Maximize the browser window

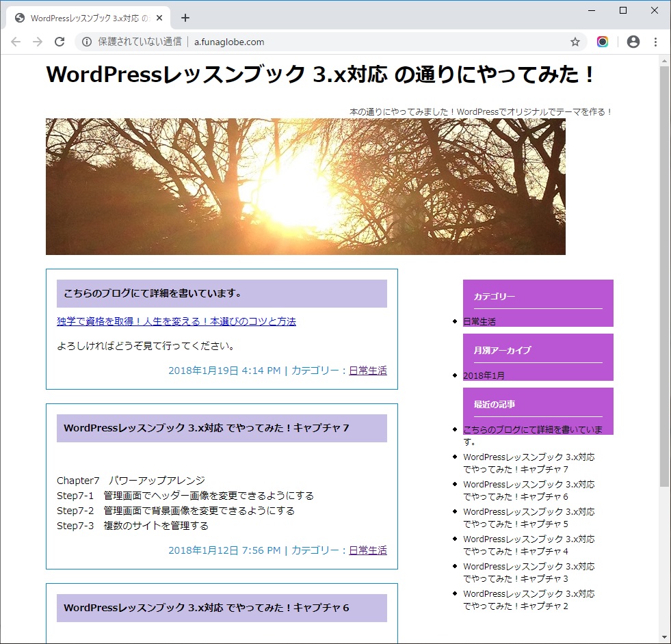click(x=623, y=10)
